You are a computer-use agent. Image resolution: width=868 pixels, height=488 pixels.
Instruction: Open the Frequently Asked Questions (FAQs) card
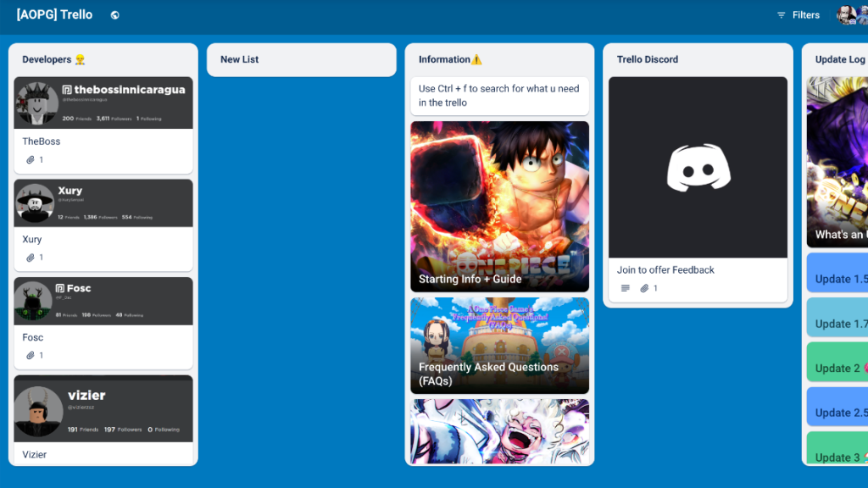point(499,345)
